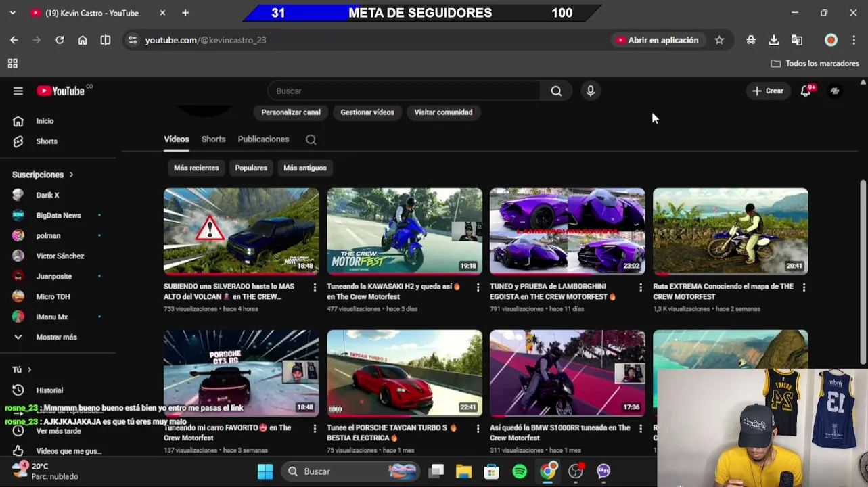
Task: Expand Mostrar más subscriptions
Action: [57, 337]
